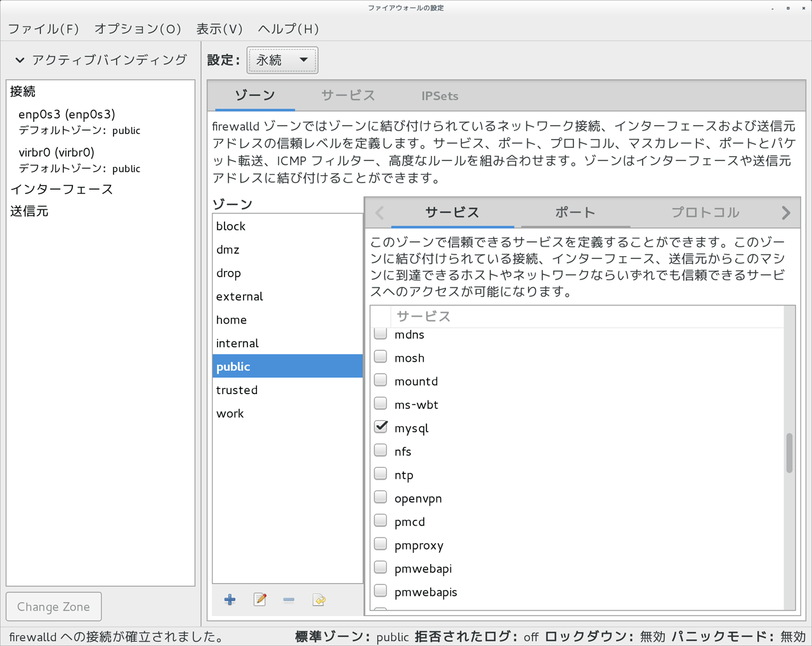Click the edit zone pencil icon
812x646 pixels.
click(x=259, y=600)
